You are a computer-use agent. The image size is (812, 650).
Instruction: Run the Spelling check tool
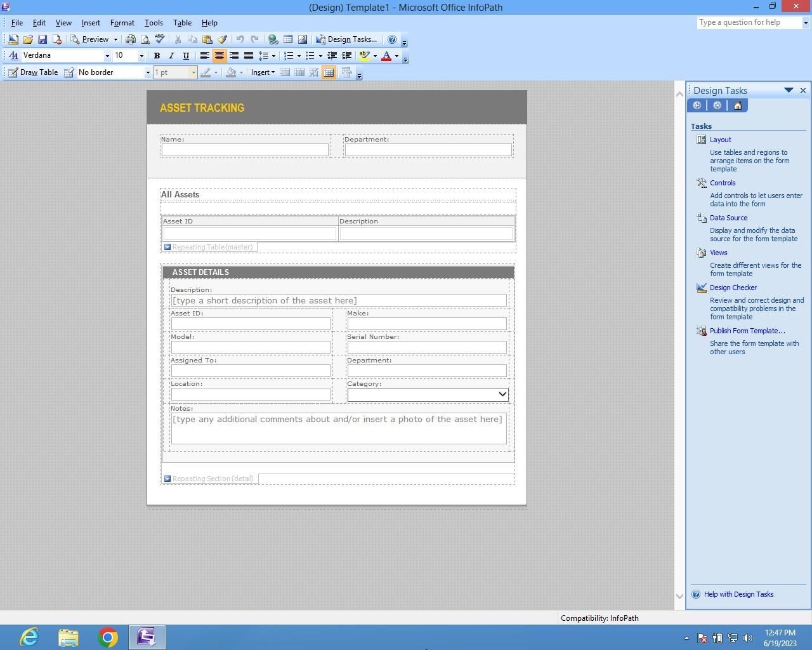tap(160, 39)
